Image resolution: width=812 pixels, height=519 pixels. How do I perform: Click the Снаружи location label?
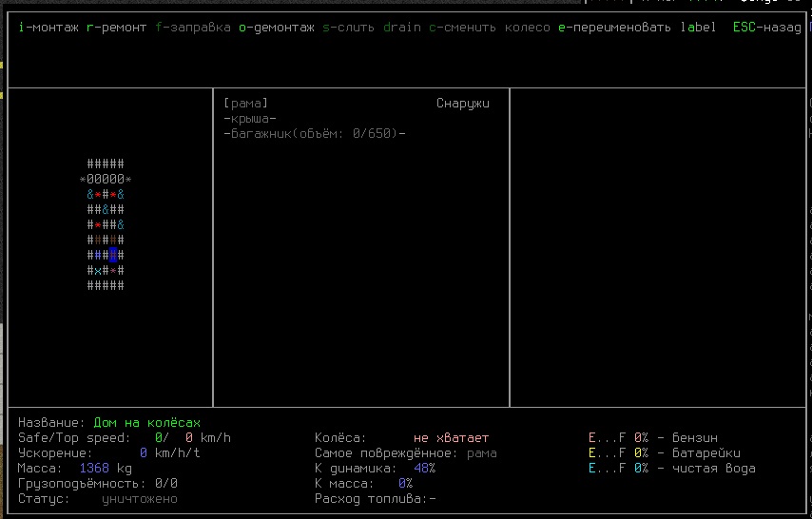pos(463,103)
